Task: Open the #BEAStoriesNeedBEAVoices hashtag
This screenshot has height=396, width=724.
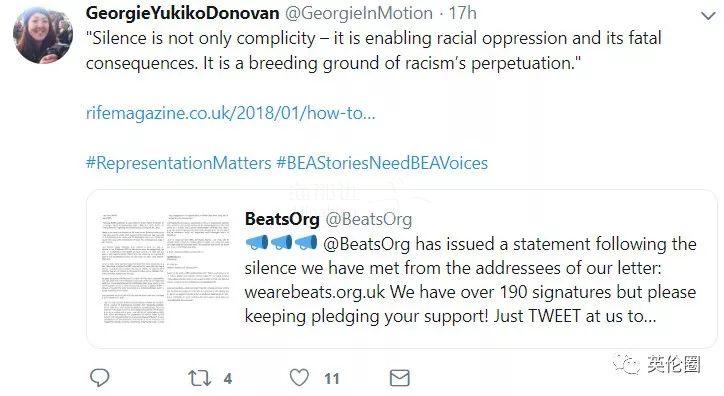Action: tap(382, 163)
